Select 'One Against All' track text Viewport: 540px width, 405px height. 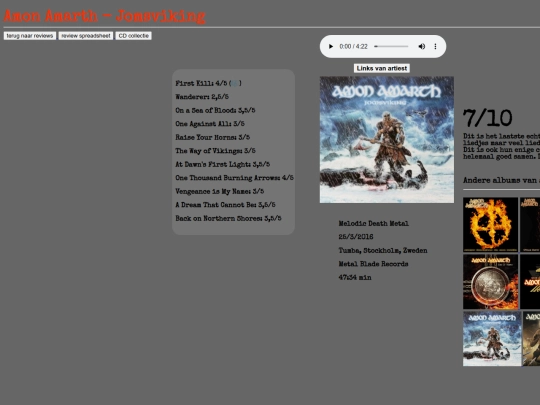(x=210, y=124)
